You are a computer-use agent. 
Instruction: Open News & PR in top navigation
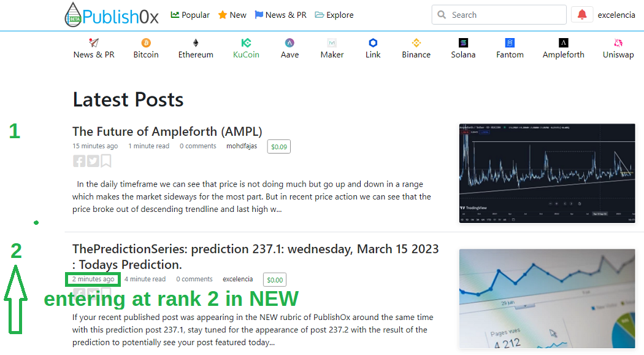pyautogui.click(x=280, y=15)
